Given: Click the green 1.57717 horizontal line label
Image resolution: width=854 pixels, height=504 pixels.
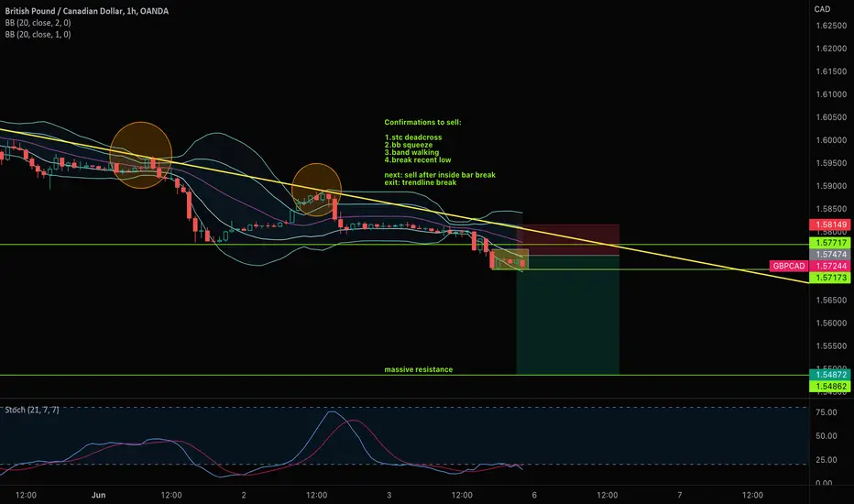Looking at the screenshot, I should 829,243.
